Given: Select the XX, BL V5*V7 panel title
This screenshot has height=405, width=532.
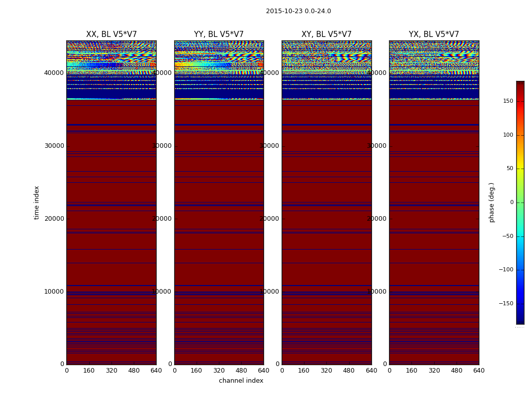Looking at the screenshot, I should [x=111, y=34].
